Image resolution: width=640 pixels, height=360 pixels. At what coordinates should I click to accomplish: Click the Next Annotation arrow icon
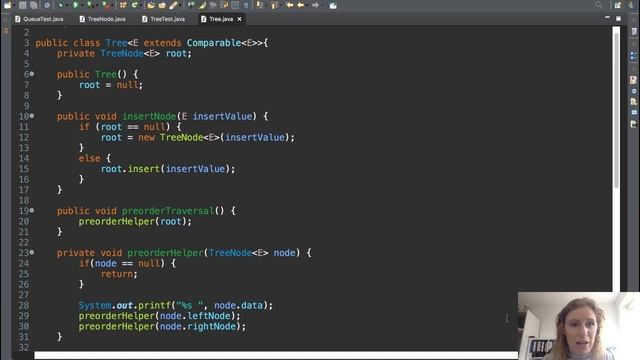pyautogui.click(x=260, y=5)
